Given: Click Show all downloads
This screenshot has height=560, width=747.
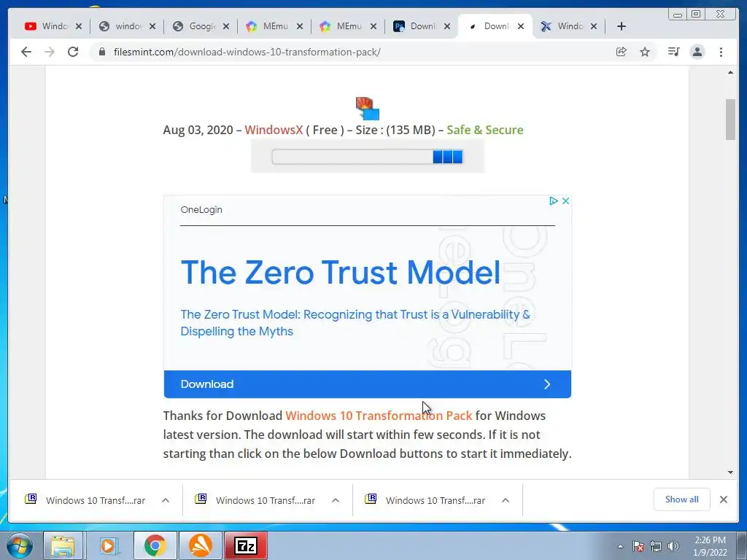Looking at the screenshot, I should point(682,499).
